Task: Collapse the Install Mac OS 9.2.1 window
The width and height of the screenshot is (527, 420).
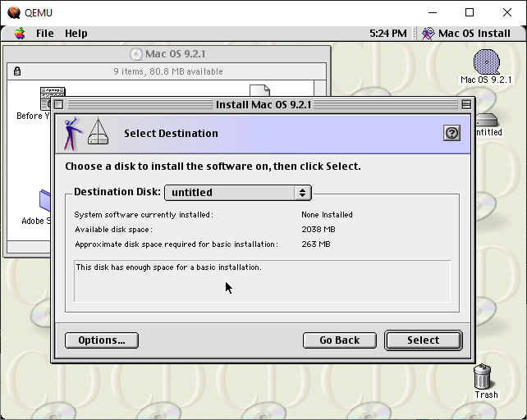Action: [x=466, y=104]
